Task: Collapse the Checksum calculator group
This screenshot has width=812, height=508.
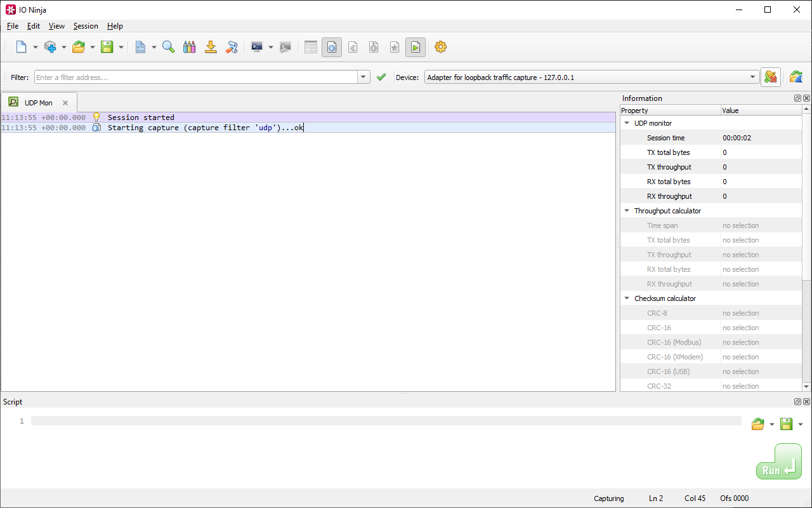Action: 627,298
